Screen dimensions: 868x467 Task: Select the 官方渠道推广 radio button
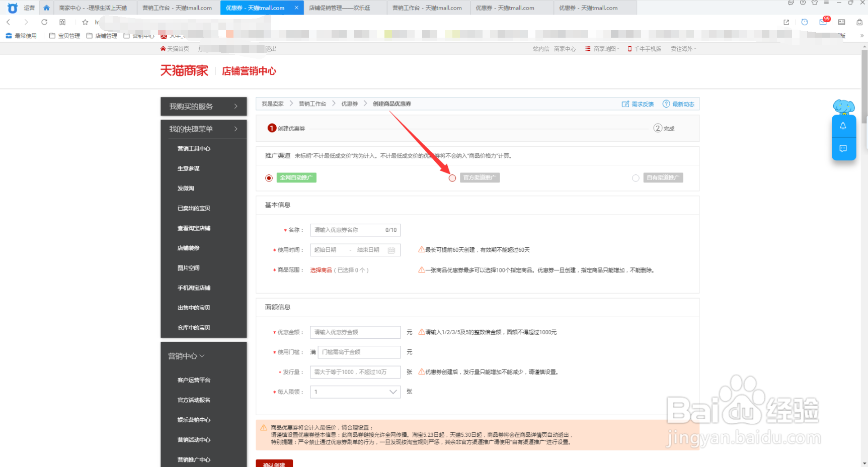click(x=452, y=178)
